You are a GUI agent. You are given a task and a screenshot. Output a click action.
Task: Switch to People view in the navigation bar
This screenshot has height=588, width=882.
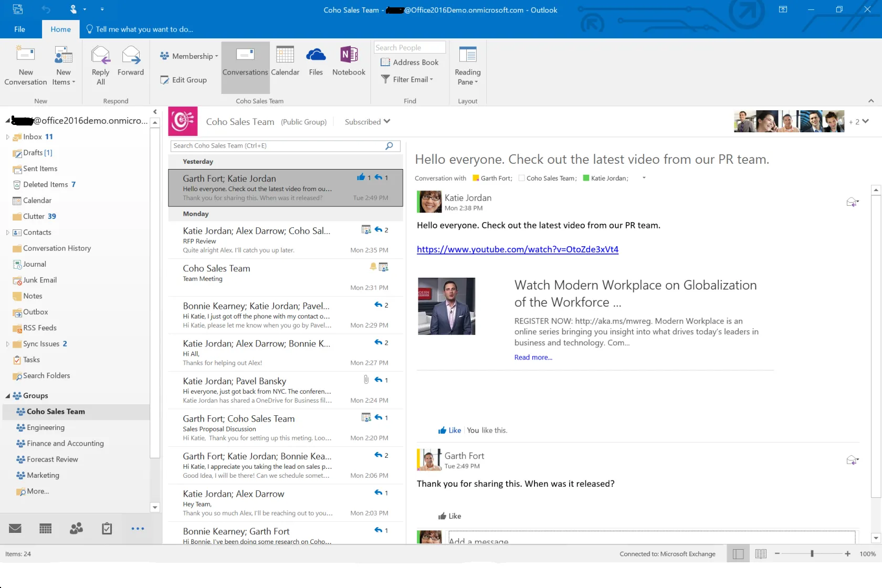(76, 528)
